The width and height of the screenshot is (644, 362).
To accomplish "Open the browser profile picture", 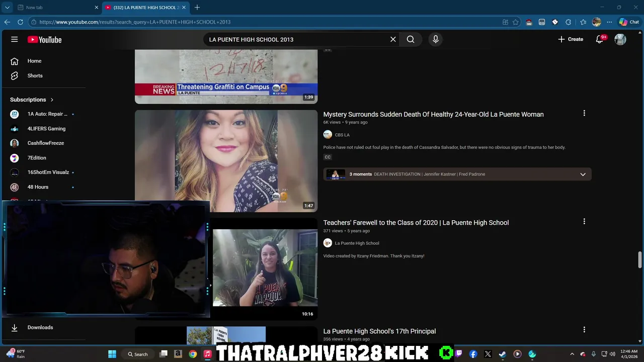I will coord(597,22).
